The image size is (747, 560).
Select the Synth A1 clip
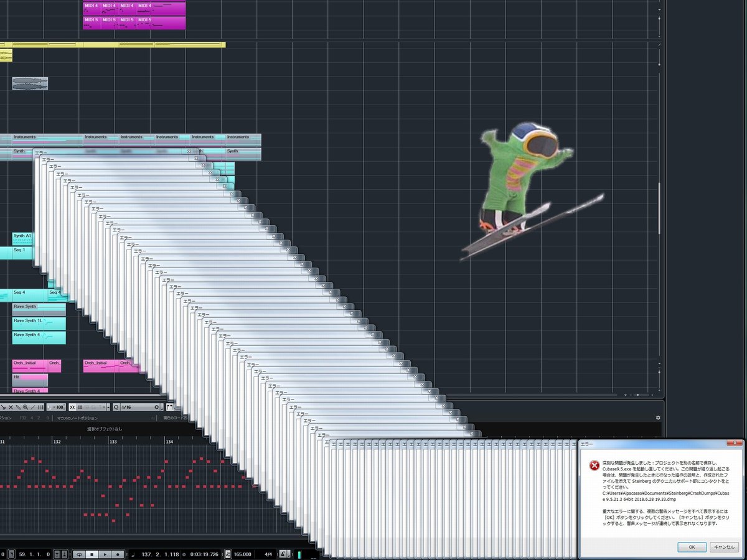point(22,238)
